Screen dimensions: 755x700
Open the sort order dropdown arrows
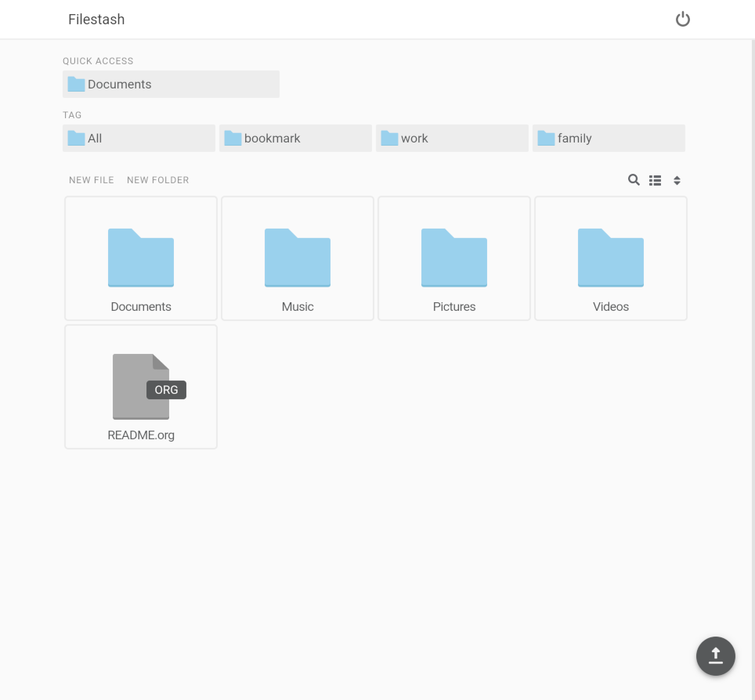(x=677, y=181)
